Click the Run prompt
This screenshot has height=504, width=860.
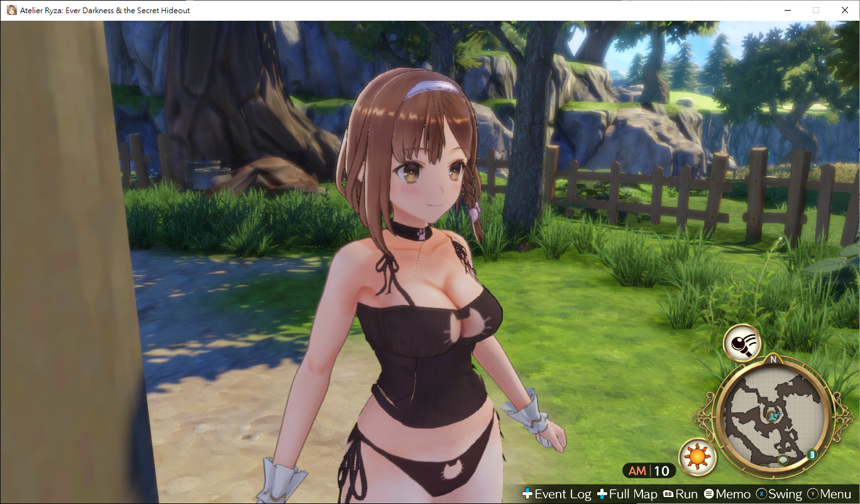[681, 495]
